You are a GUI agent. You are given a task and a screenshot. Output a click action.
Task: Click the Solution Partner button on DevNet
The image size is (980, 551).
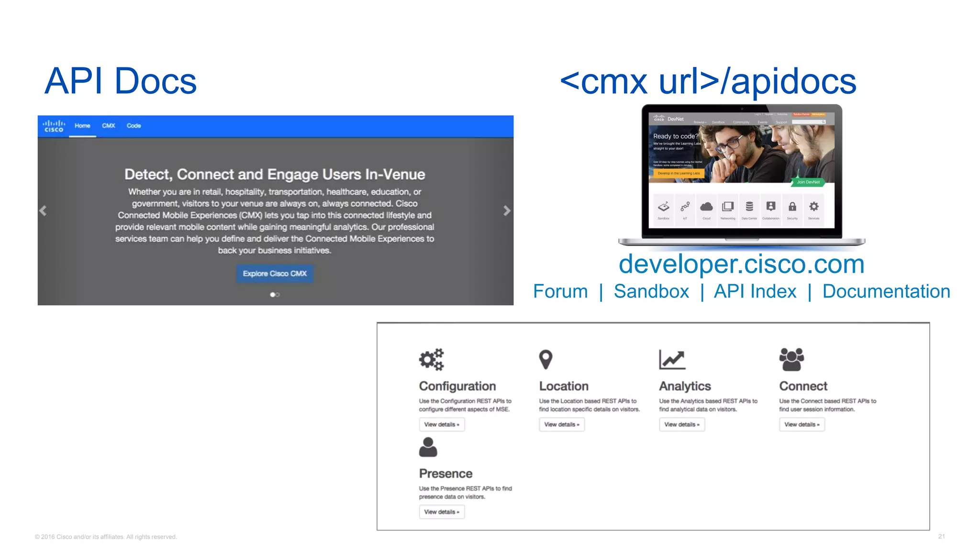pyautogui.click(x=801, y=114)
